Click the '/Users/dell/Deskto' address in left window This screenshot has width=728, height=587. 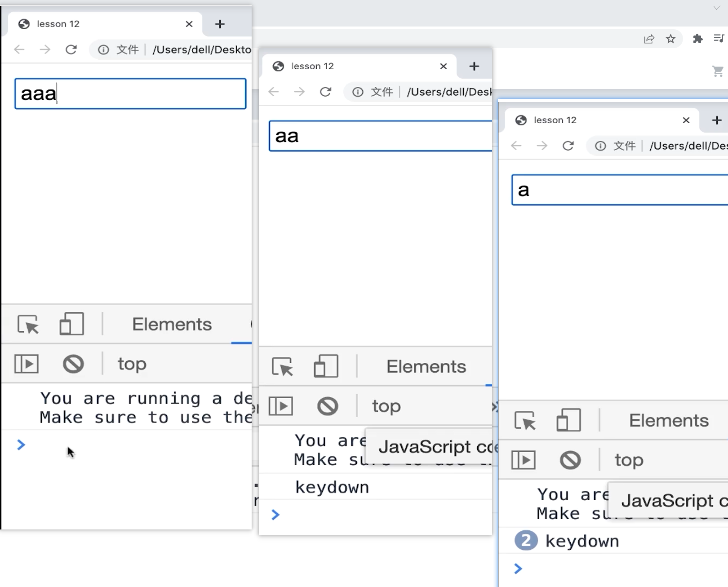point(202,49)
